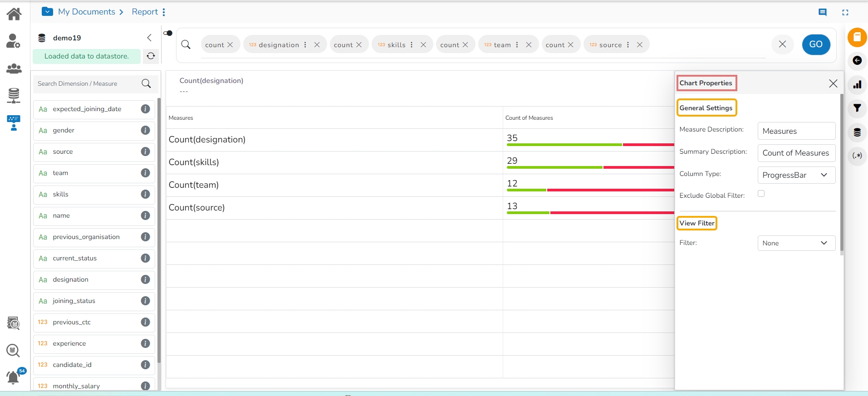Click the back arrow icon in right toolbar
Viewport: 868px width, 396px height.
click(857, 60)
